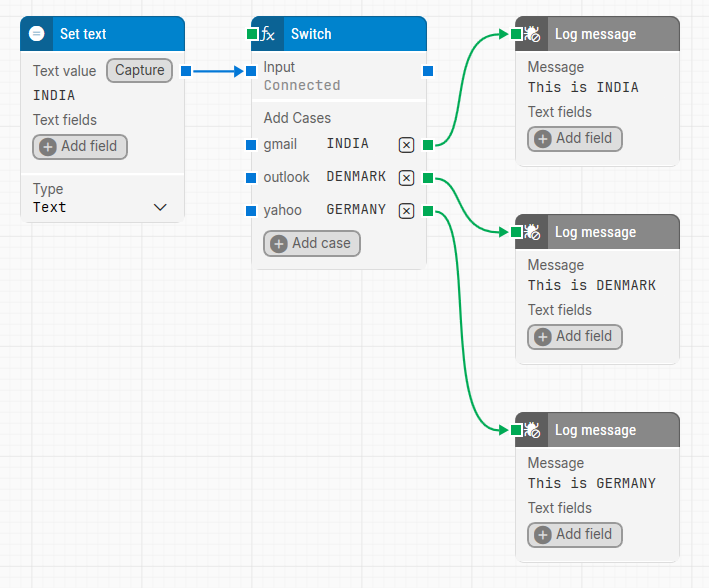Click the bug icon on INDIA Log message
This screenshot has width=709, height=588.
click(532, 34)
